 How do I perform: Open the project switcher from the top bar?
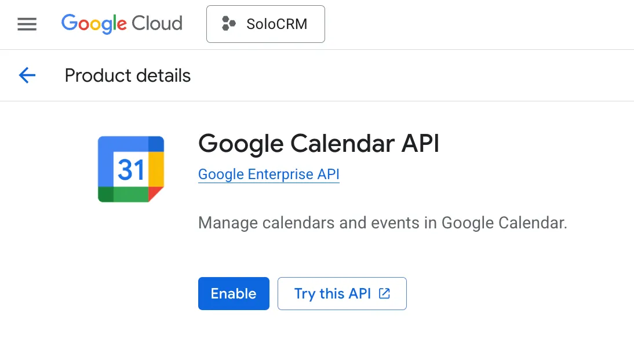point(265,24)
